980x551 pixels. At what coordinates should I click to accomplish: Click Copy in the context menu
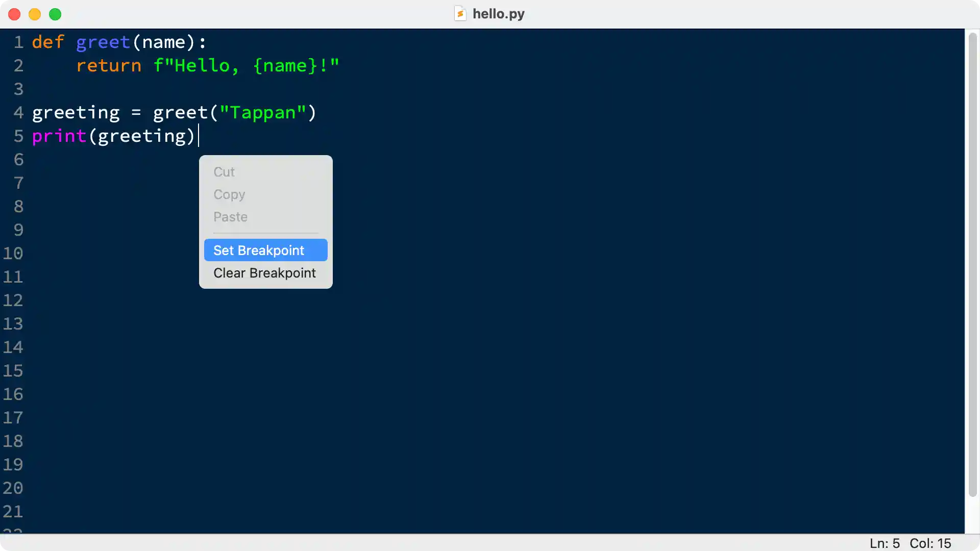point(229,194)
